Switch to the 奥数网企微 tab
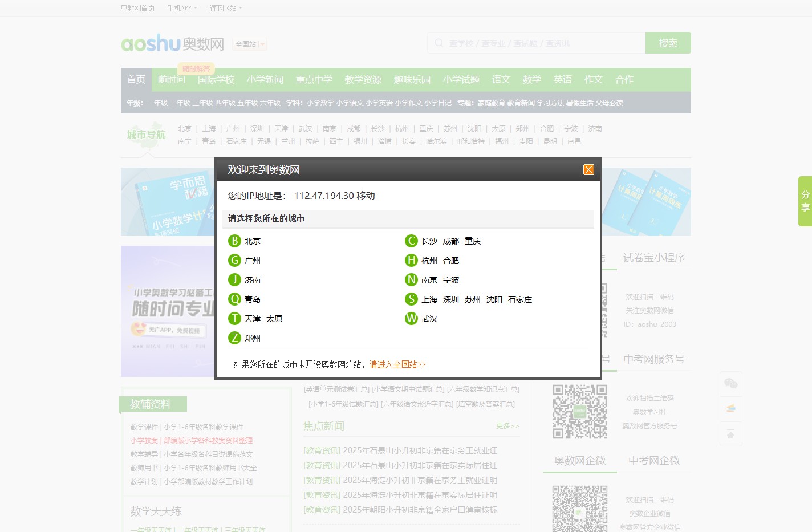The image size is (812, 532). click(580, 461)
